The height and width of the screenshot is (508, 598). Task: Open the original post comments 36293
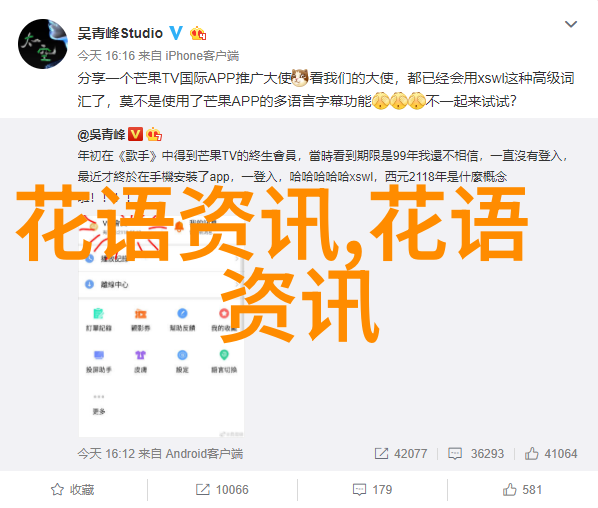(476, 453)
